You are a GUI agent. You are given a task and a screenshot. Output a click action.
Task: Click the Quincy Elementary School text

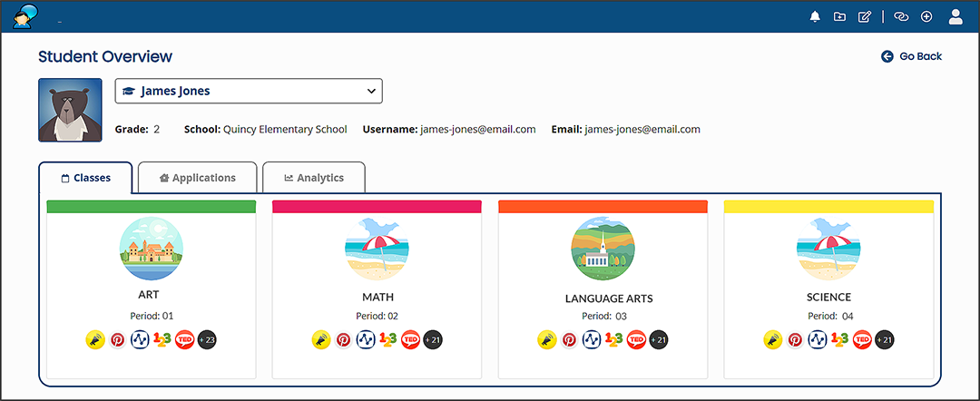(285, 130)
